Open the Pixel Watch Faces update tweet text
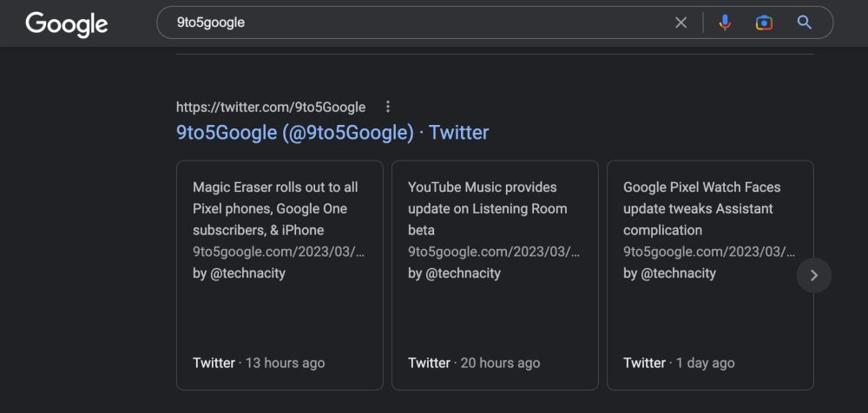Viewport: 868px width, 413px height. (x=701, y=208)
